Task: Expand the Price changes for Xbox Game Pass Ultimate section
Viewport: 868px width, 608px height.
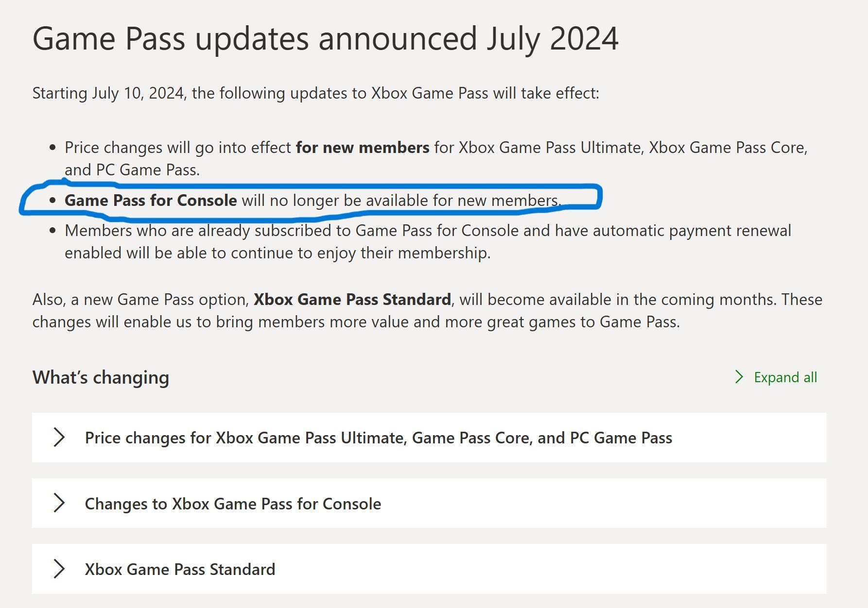Action: click(x=378, y=438)
